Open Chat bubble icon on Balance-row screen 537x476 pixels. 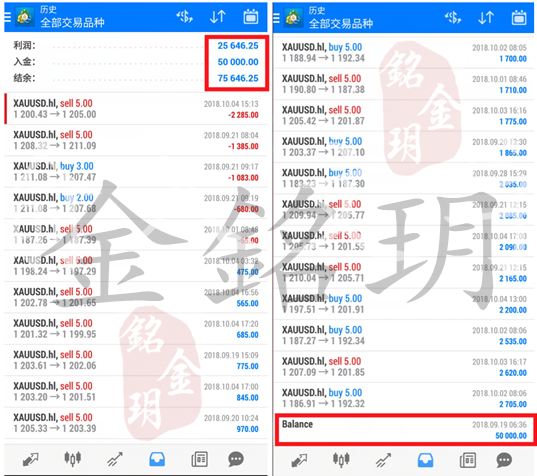(504, 460)
